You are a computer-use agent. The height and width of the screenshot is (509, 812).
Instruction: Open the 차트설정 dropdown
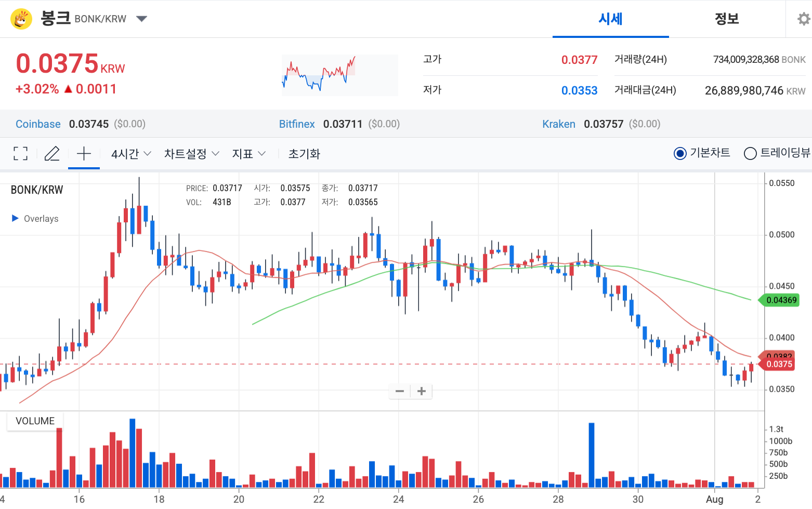point(192,154)
